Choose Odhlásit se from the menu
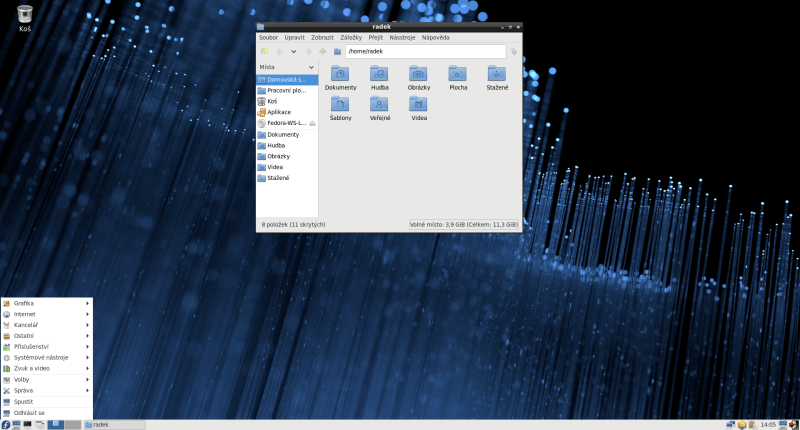 (29, 412)
